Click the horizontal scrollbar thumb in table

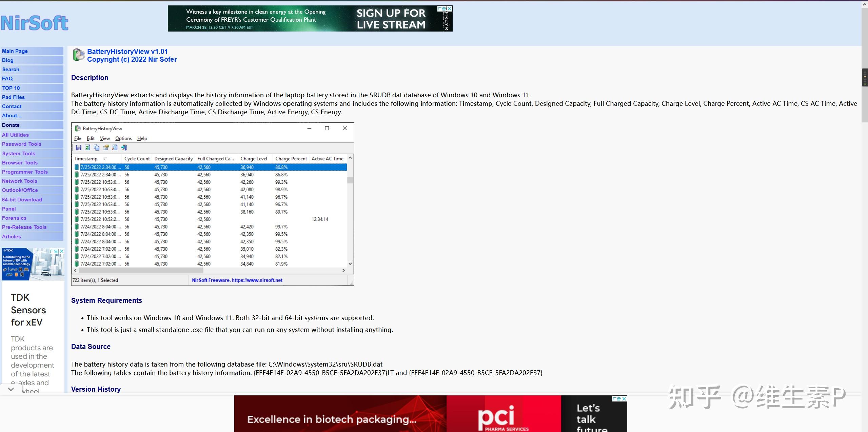141,271
